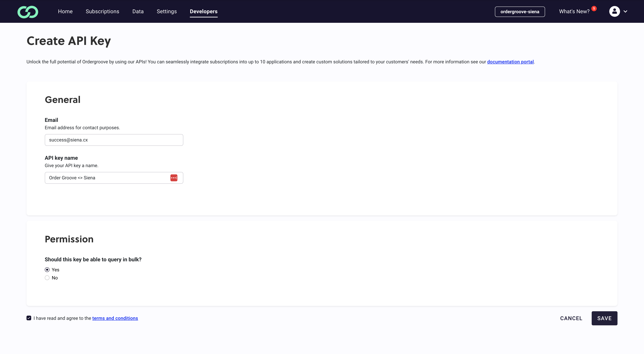Open the Data menu
The image size is (644, 354).
138,12
